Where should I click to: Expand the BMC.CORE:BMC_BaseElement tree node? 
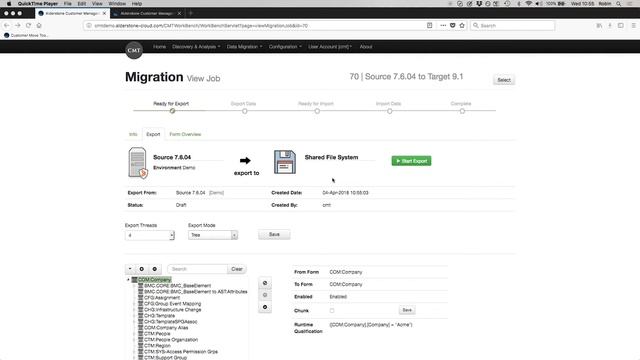pyautogui.click(x=134, y=286)
